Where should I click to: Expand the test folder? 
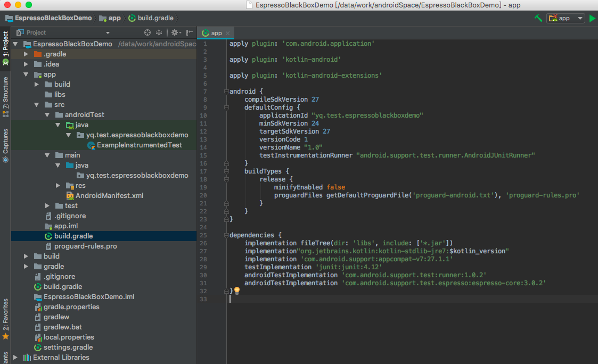tap(47, 205)
